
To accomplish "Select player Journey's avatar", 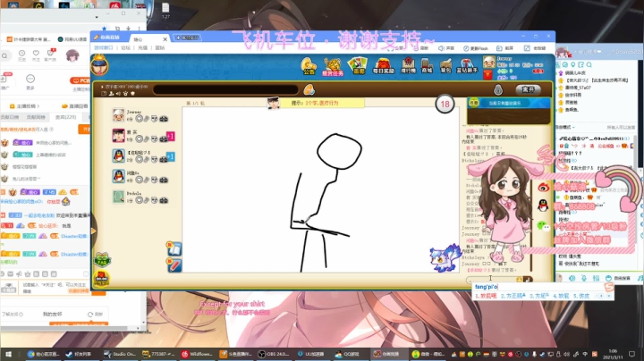I will [x=119, y=115].
